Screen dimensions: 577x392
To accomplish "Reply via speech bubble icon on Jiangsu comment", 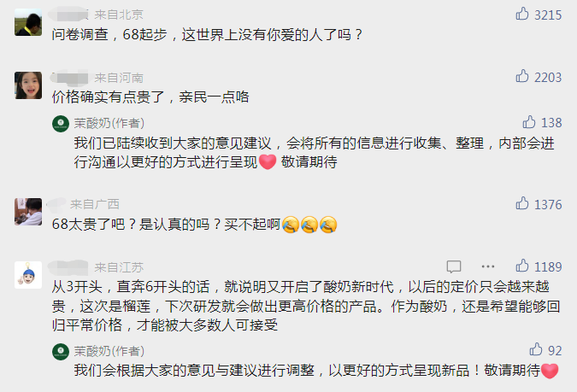I will pos(454,266).
